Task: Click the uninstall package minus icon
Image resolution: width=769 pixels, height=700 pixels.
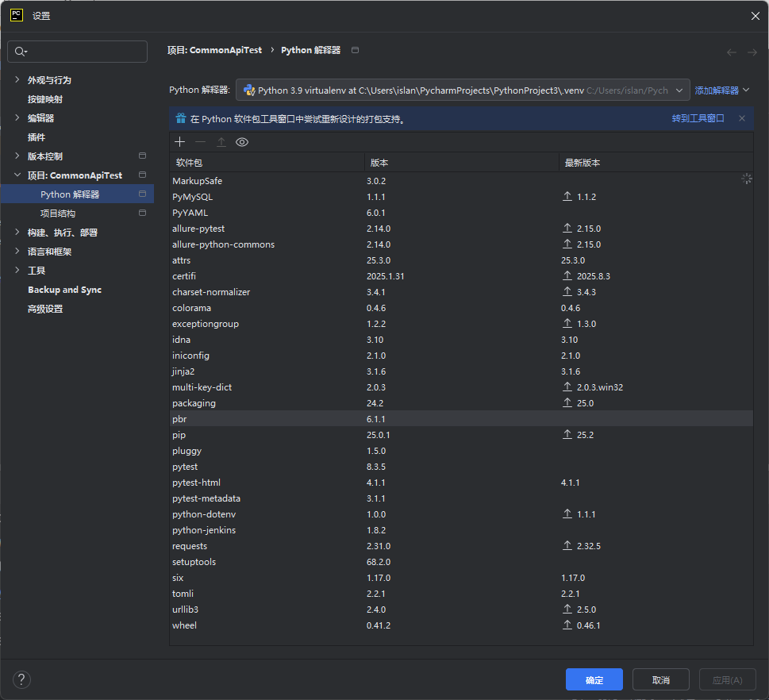Action: tap(200, 142)
